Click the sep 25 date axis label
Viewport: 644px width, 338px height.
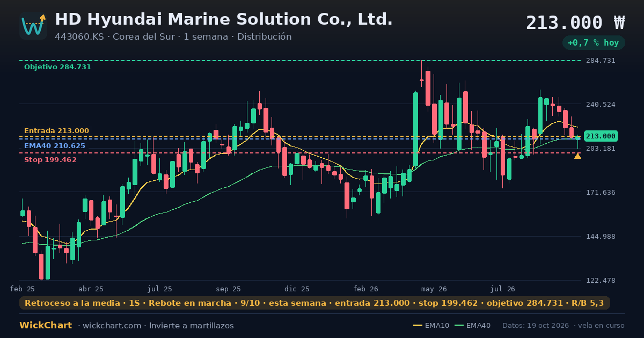(228, 289)
